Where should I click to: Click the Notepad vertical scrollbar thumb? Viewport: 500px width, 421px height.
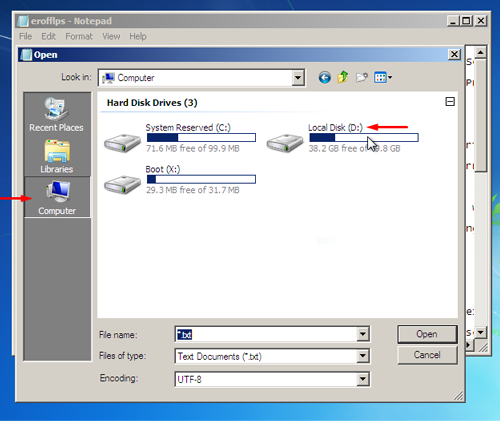click(480, 115)
